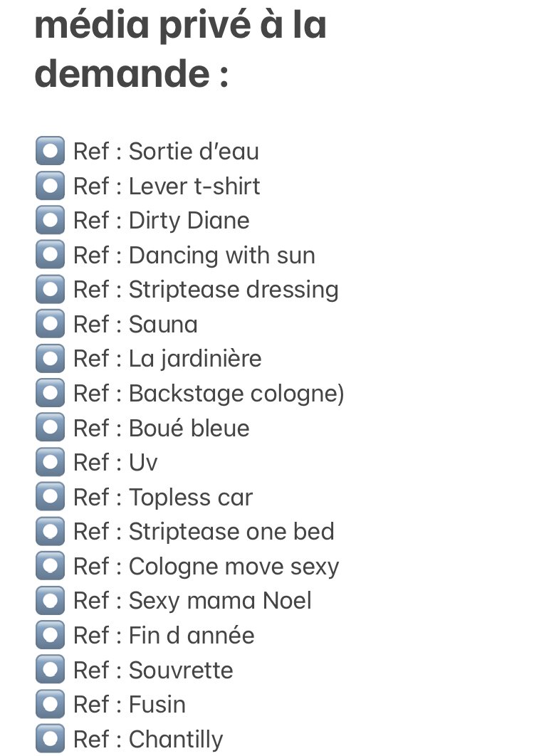
Task: Select the radio button beside Lever t-shirt
Action: click(50, 186)
